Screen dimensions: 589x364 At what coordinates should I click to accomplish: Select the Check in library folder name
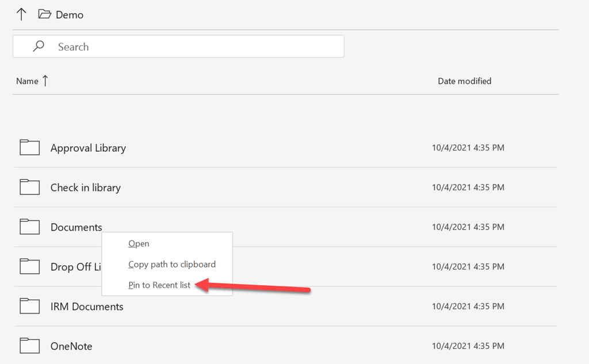pyautogui.click(x=86, y=188)
